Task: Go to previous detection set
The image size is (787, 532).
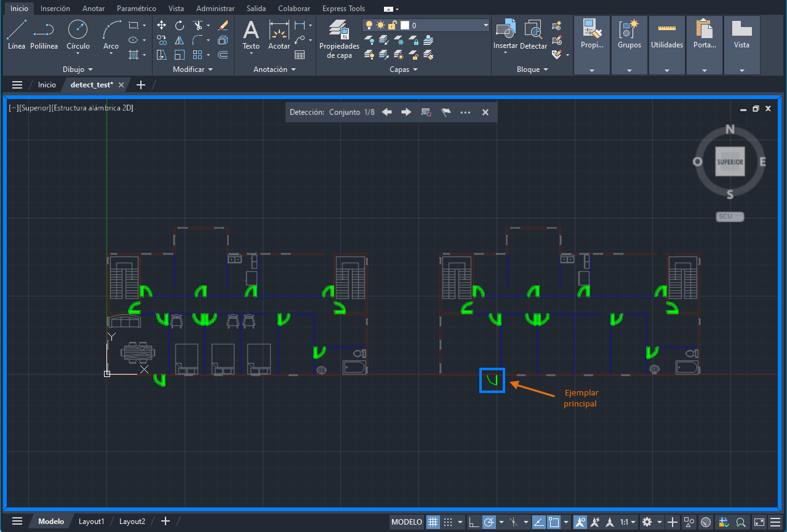Action: (x=386, y=112)
